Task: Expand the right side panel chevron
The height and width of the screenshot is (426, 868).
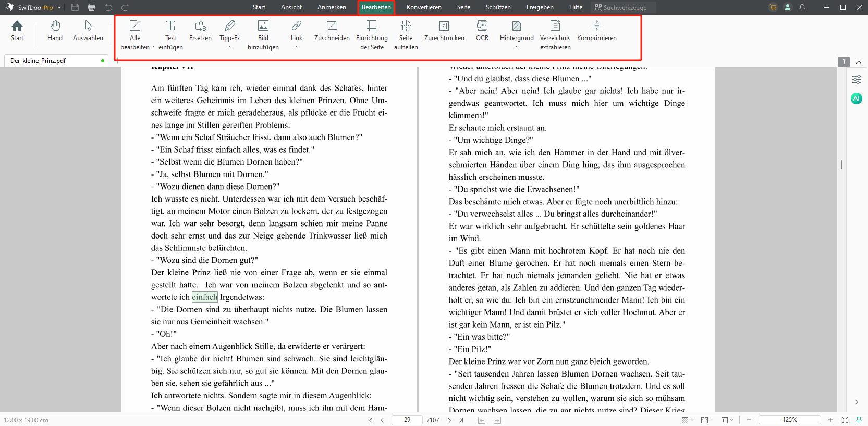Action: (x=857, y=402)
